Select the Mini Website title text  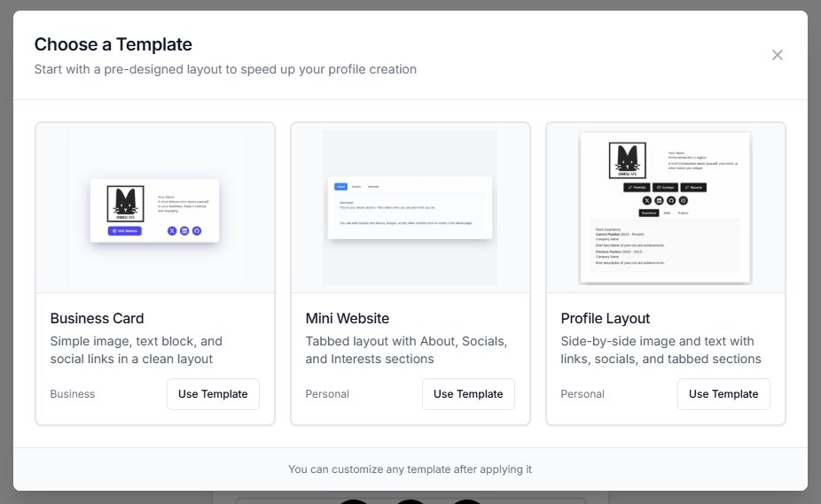tap(348, 318)
